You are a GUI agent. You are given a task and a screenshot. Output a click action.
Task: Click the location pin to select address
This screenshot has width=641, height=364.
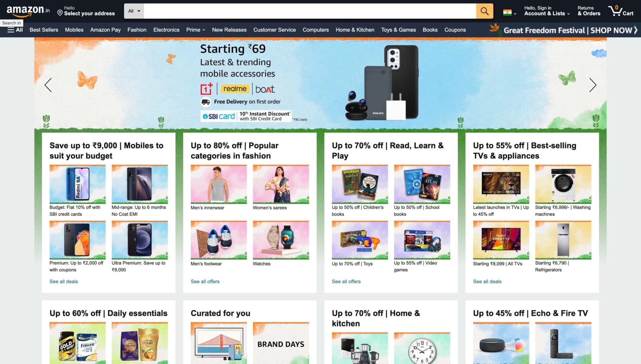coord(60,13)
